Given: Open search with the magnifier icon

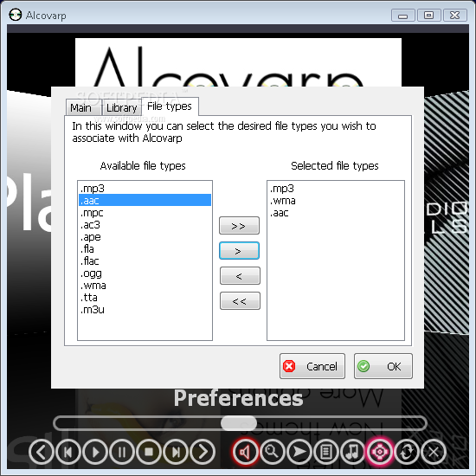Looking at the screenshot, I should coord(273,452).
